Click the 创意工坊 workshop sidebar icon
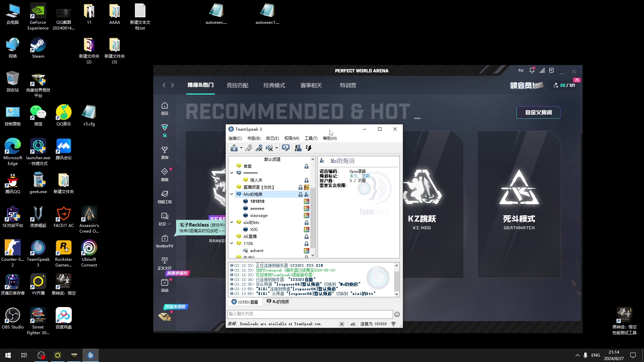 pos(164,197)
